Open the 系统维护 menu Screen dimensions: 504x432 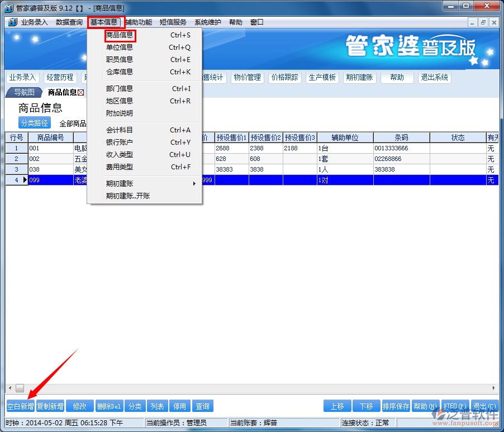pyautogui.click(x=208, y=22)
